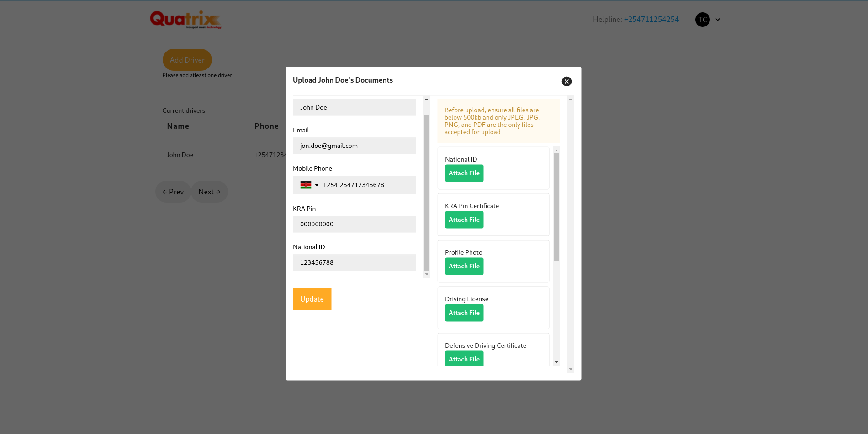Click the TC user avatar
The height and width of the screenshot is (434, 868).
[703, 20]
